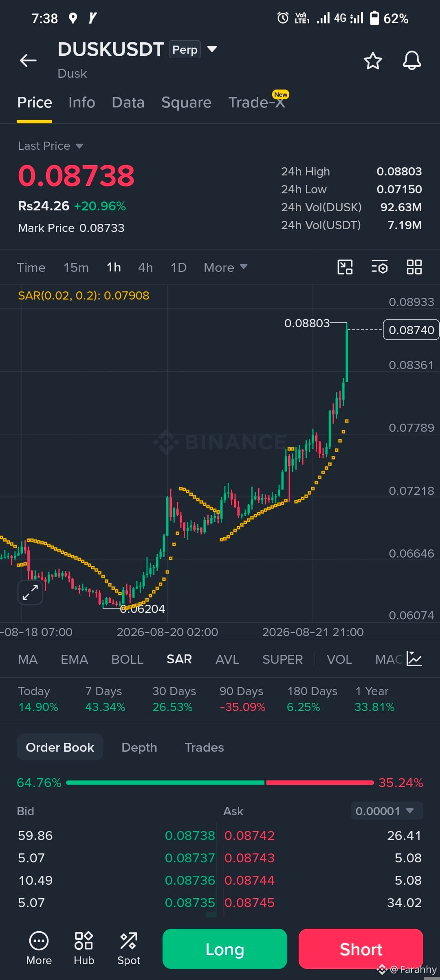Switch to the Info tab
Screen dimensions: 440x980
click(82, 103)
